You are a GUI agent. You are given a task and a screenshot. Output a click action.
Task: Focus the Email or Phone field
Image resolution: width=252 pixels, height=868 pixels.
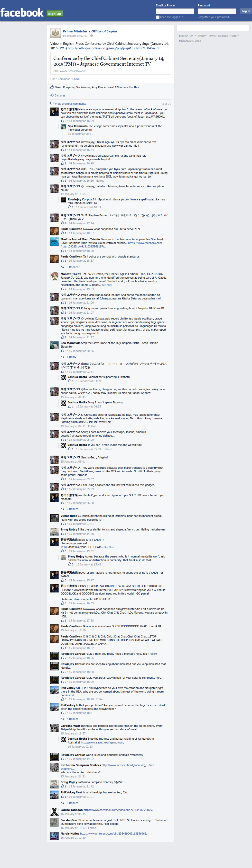click(x=175, y=11)
